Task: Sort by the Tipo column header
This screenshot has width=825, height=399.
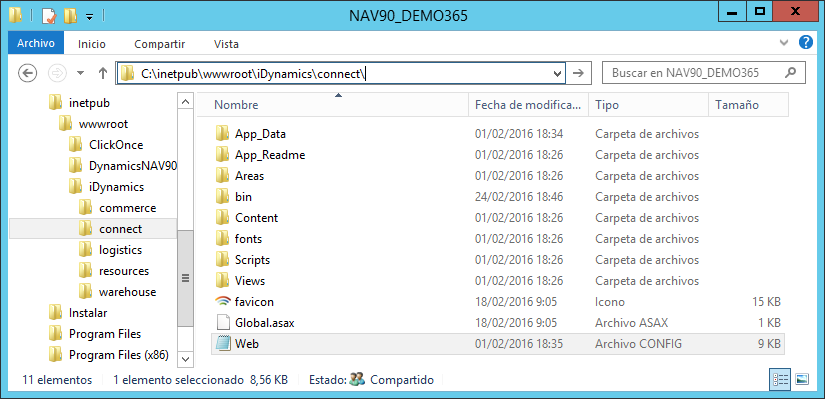Action: click(x=648, y=105)
